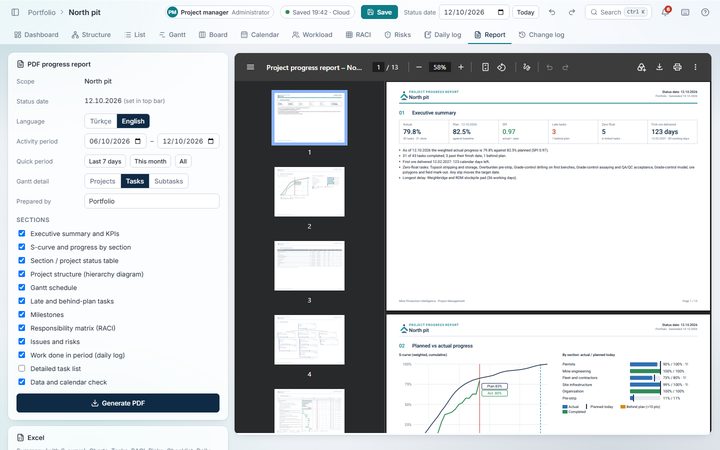720x450 pixels.
Task: Click Generate PDF button
Action: click(x=118, y=403)
